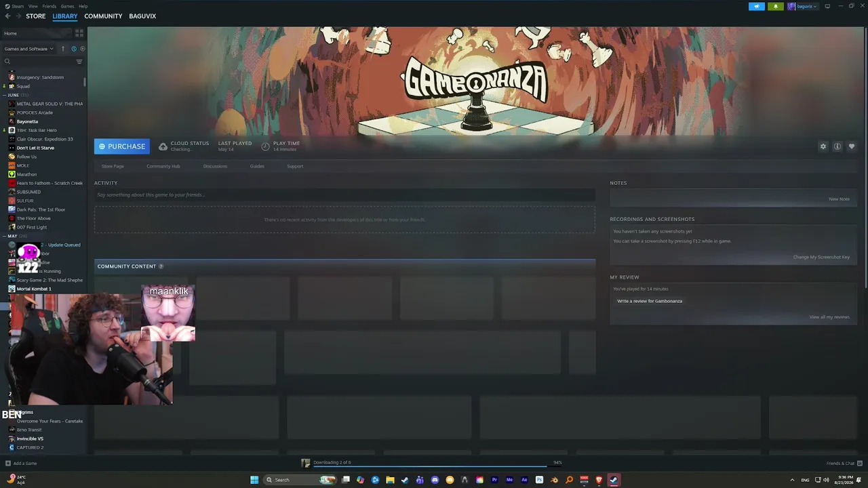Open Premiere Pro from the taskbar
868x488 pixels.
(494, 480)
